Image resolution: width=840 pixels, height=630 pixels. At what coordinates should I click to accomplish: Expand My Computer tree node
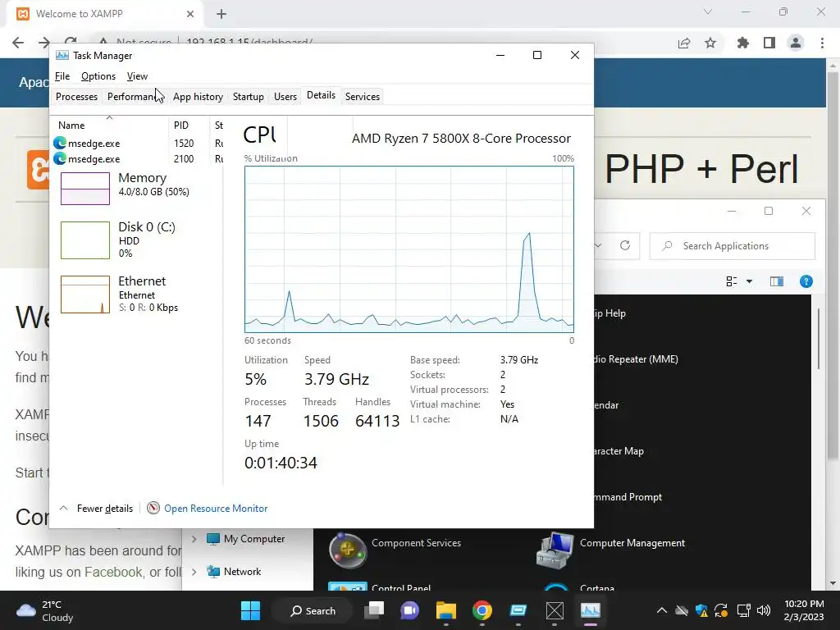click(194, 539)
